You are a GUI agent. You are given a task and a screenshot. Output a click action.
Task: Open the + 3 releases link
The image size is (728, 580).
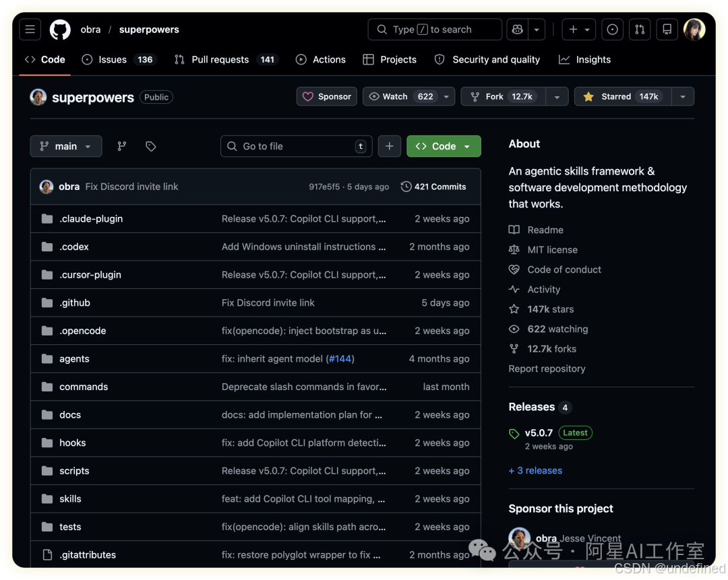(x=535, y=470)
